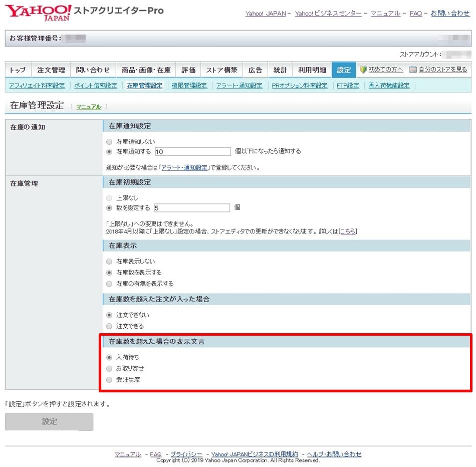Go to 再入荷機能設定 submenu
The image size is (476, 467).
click(389, 86)
